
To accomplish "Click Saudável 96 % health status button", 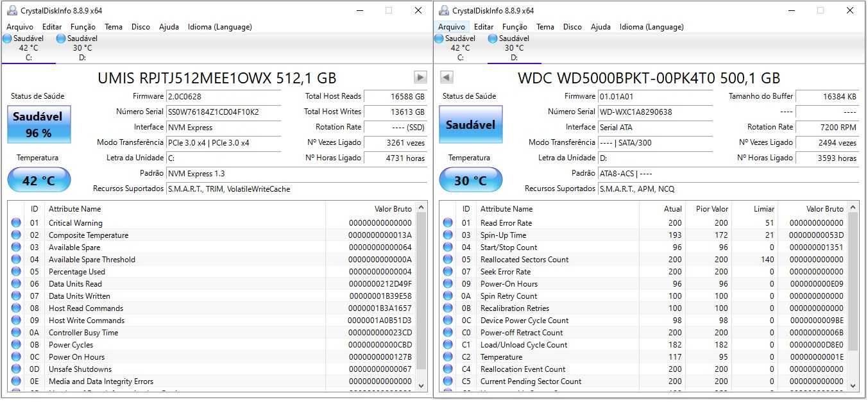I will (x=38, y=124).
